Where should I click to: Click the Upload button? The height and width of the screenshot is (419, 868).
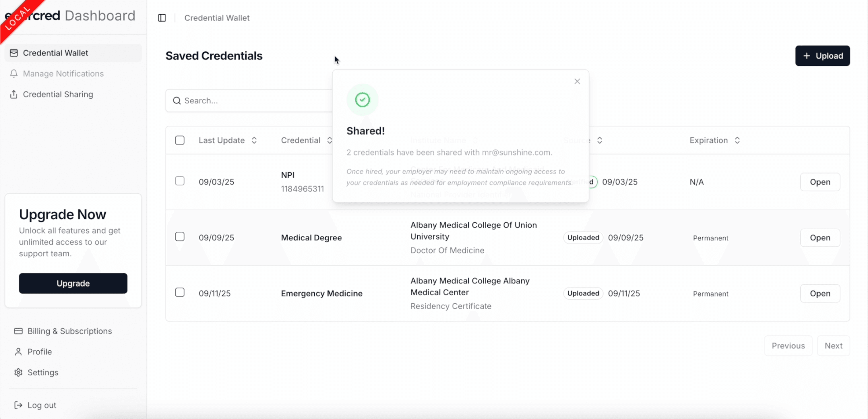[x=823, y=56]
